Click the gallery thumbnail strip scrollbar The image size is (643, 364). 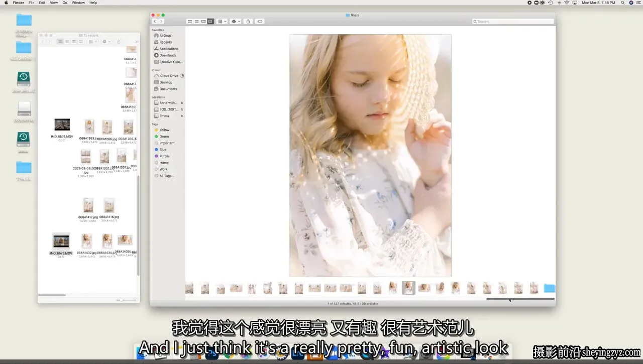tap(520, 299)
